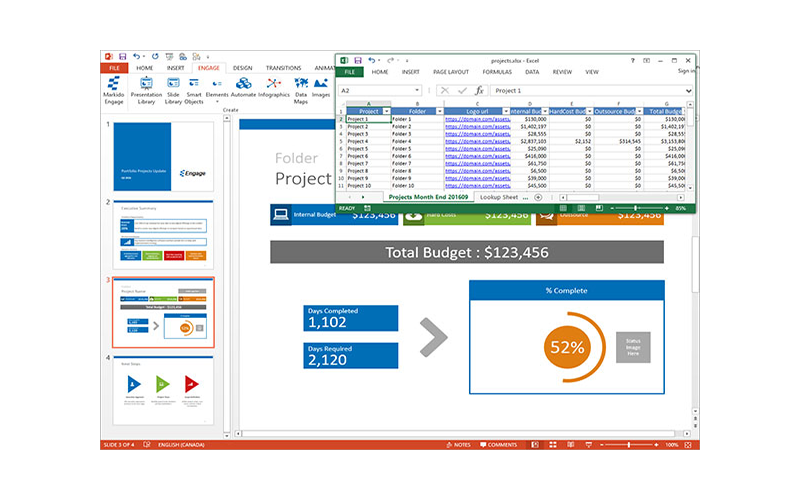The height and width of the screenshot is (500, 800).
Task: Switch to the Excel FORMULAS tab
Action: pos(497,72)
